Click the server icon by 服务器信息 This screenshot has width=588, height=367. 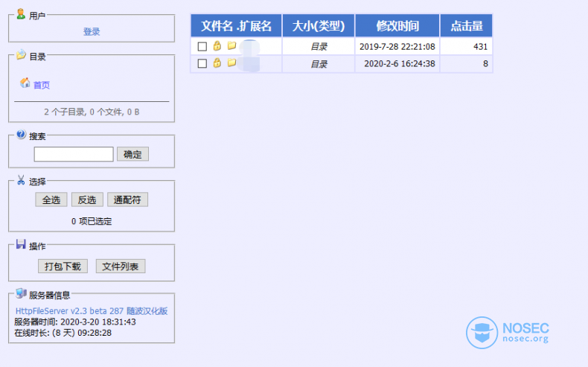pyautogui.click(x=21, y=293)
